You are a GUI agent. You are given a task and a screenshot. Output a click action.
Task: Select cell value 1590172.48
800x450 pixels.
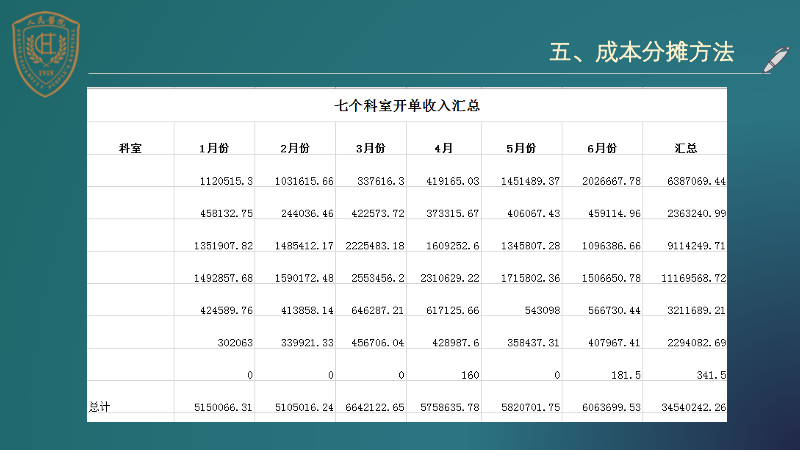click(304, 278)
